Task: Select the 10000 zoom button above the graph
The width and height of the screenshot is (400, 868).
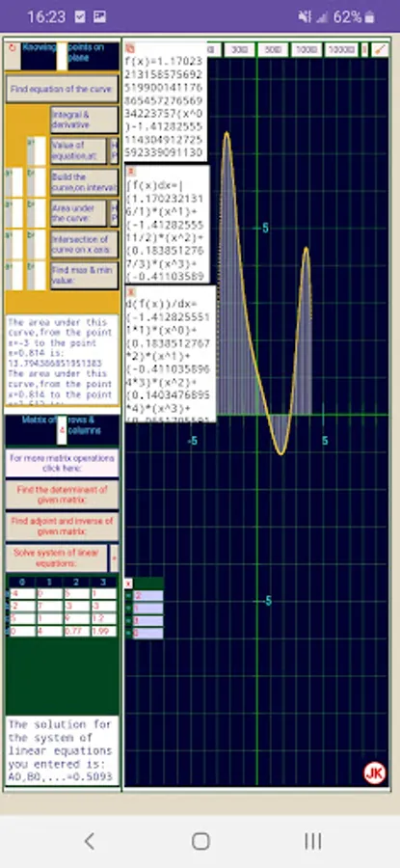Action: [341, 50]
